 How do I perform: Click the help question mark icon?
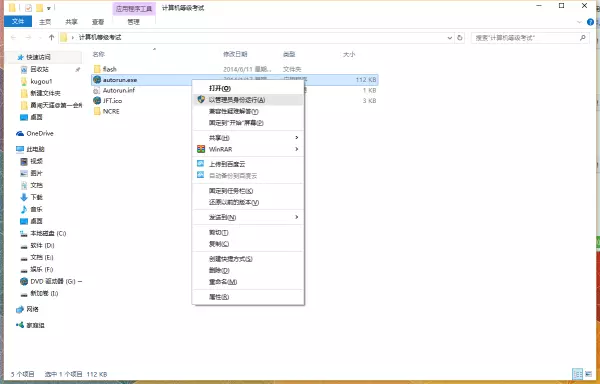click(591, 22)
